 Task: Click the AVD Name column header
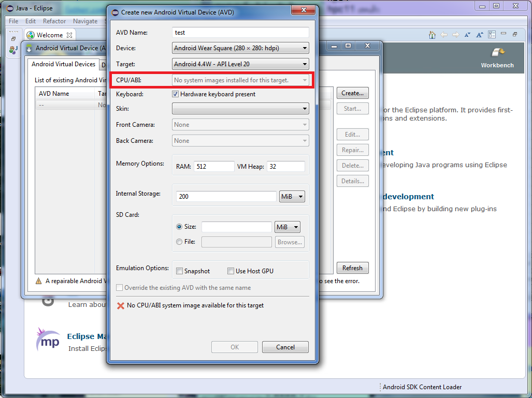(x=65, y=94)
